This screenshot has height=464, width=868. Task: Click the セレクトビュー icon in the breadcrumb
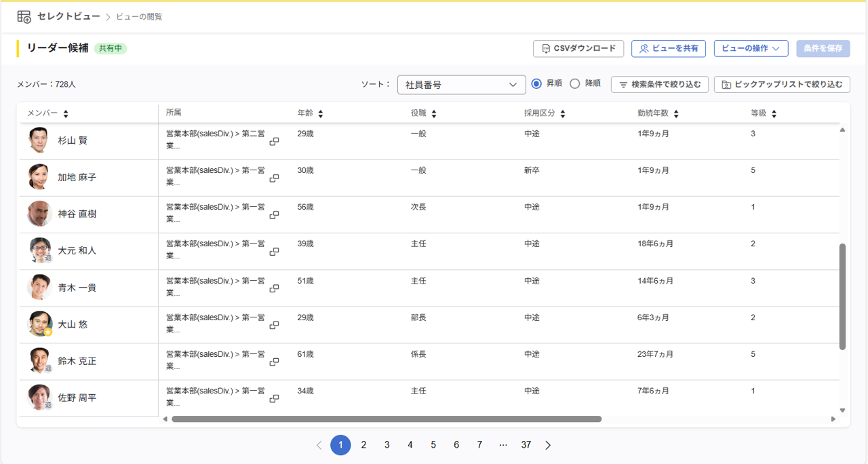click(x=24, y=17)
